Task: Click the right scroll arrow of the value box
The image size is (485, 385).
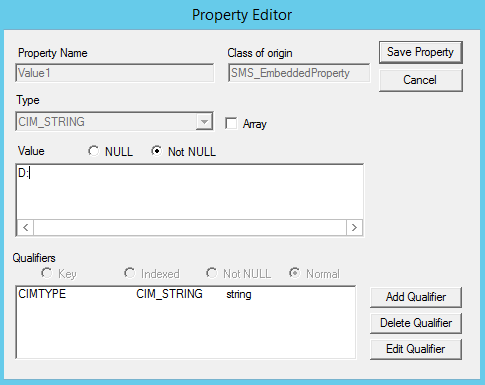Action: (354, 228)
